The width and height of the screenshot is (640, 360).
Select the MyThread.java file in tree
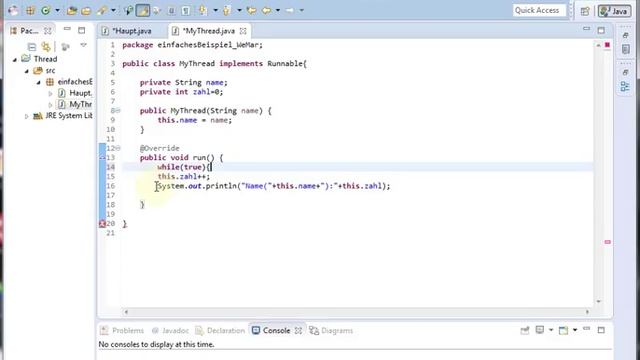coord(75,105)
